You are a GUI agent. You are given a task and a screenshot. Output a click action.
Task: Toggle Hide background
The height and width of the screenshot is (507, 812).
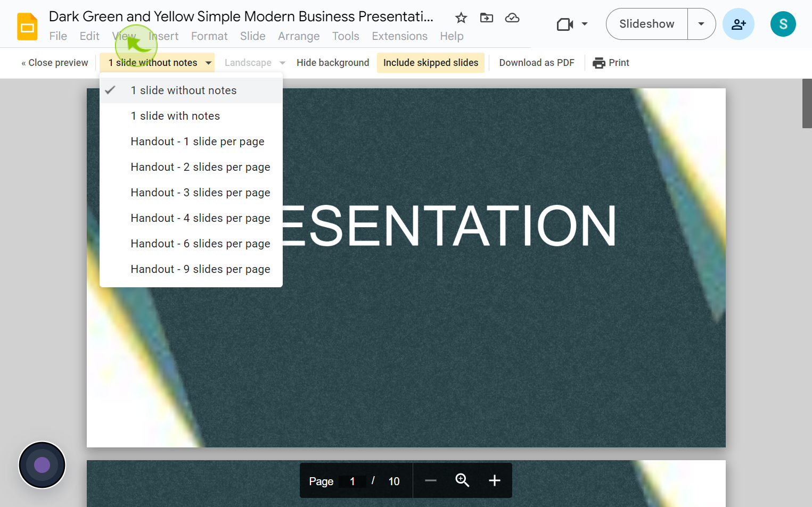333,63
